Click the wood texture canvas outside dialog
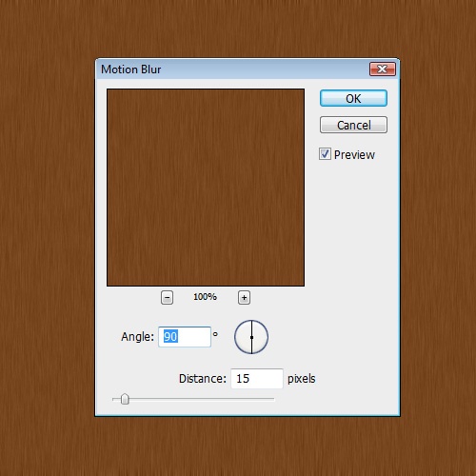 [x=48, y=238]
